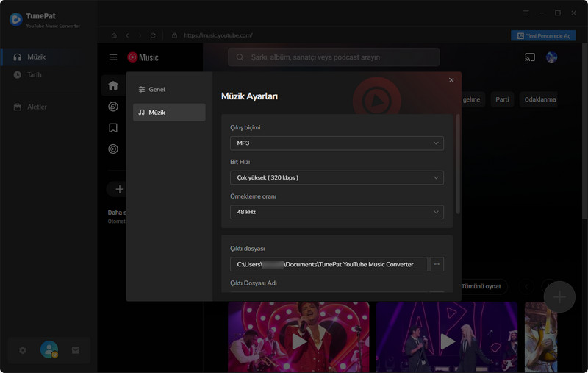Click the YouTube Music Home icon
The width and height of the screenshot is (588, 373).
[x=112, y=85]
